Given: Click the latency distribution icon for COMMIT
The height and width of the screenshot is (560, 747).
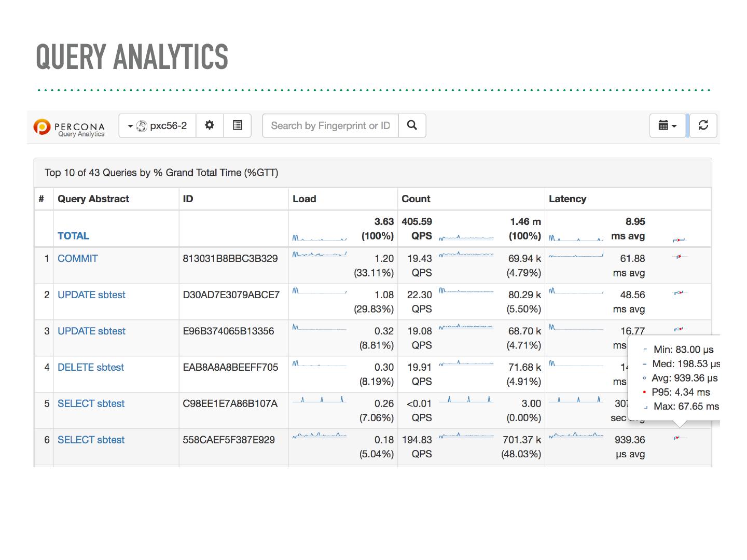Looking at the screenshot, I should pos(679,256).
